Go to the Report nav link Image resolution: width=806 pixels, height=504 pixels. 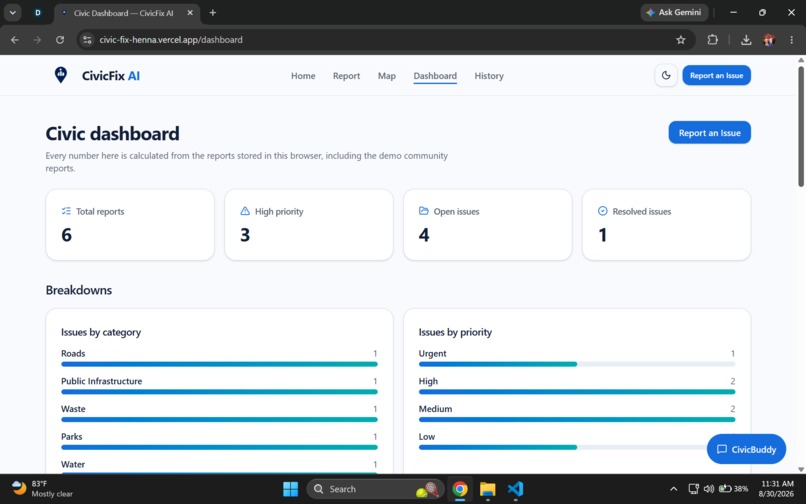346,76
